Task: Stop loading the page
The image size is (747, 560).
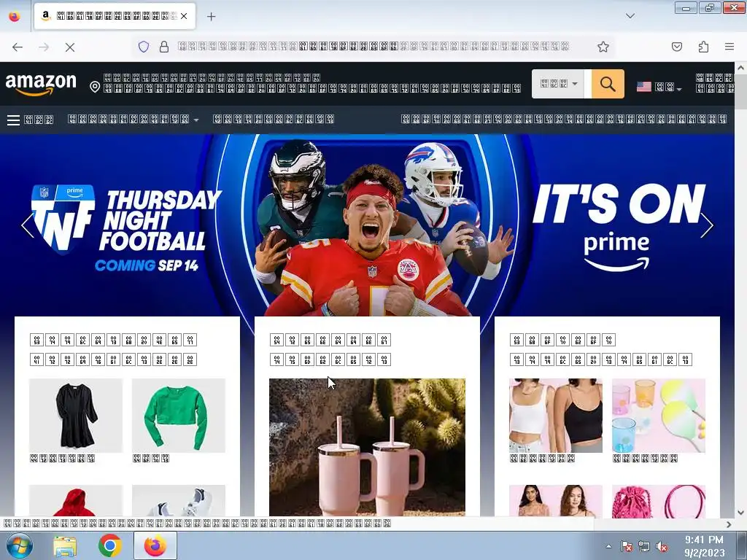Action: click(x=70, y=47)
